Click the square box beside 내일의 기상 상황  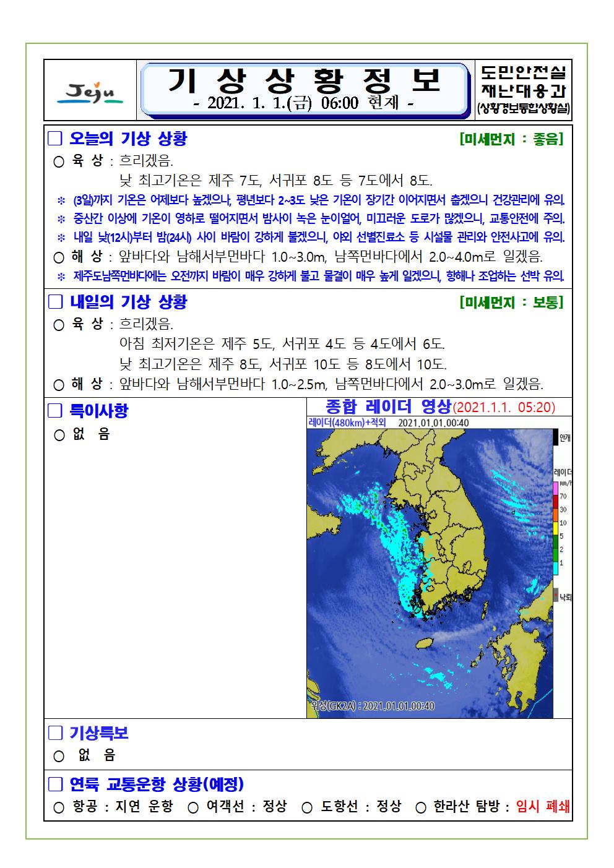(x=56, y=302)
